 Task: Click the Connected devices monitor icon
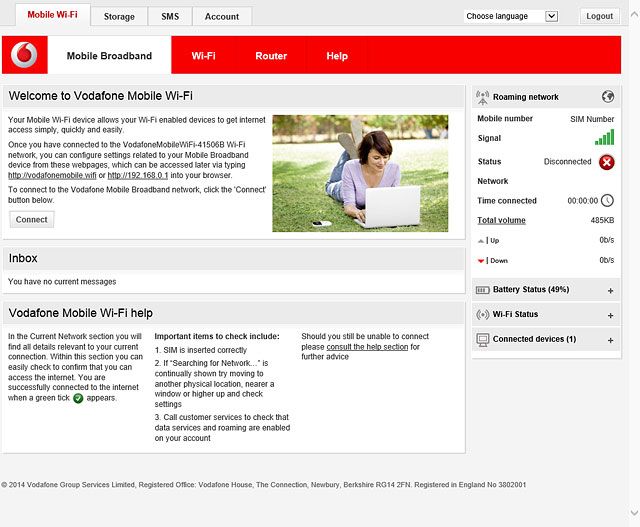482,340
